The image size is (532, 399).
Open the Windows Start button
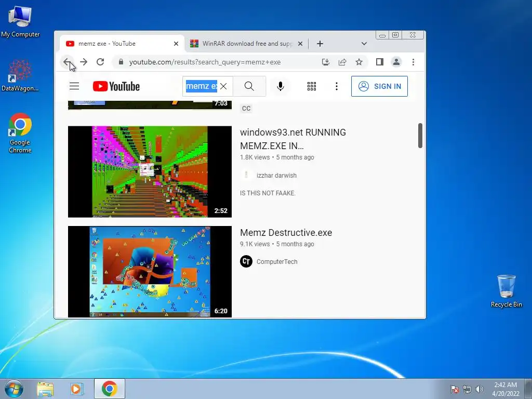click(14, 389)
